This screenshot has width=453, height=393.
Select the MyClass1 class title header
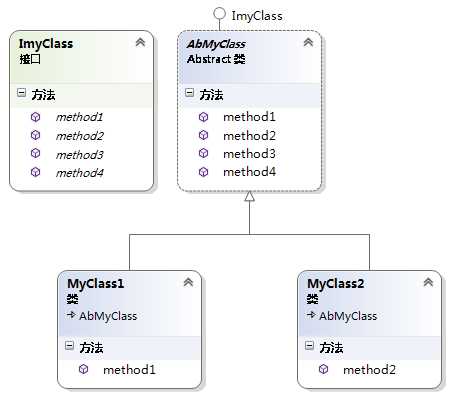click(x=95, y=284)
